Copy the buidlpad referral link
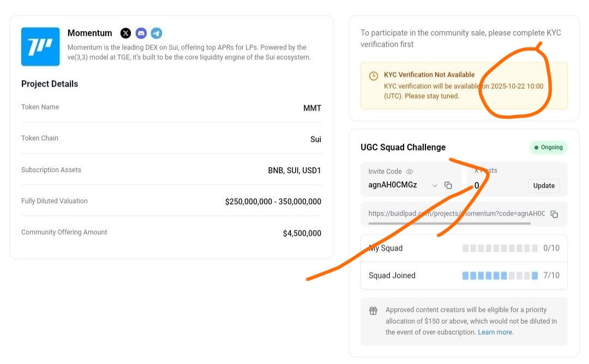 (x=554, y=214)
